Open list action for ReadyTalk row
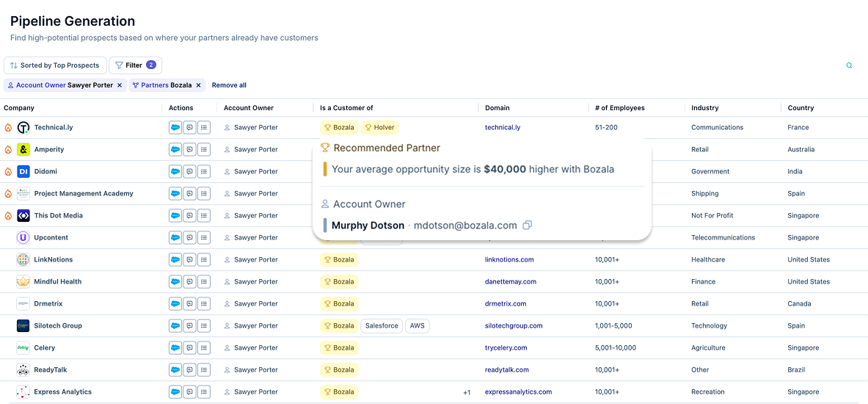The width and height of the screenshot is (868, 404). pyautogui.click(x=204, y=369)
